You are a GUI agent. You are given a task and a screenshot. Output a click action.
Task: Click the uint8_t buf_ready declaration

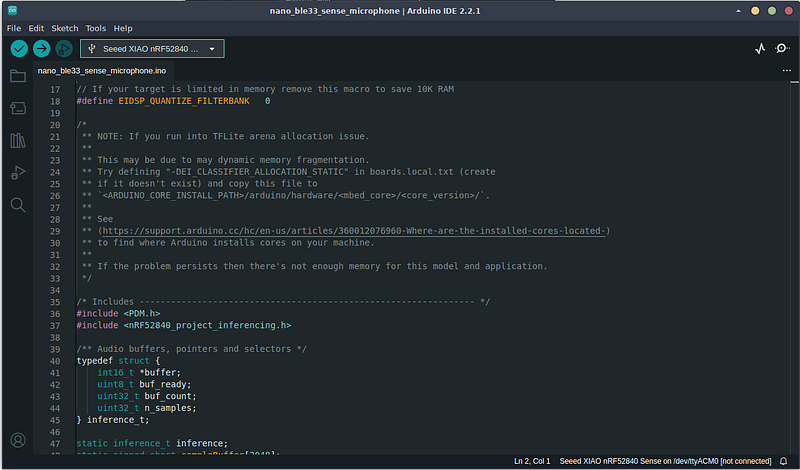tap(144, 384)
